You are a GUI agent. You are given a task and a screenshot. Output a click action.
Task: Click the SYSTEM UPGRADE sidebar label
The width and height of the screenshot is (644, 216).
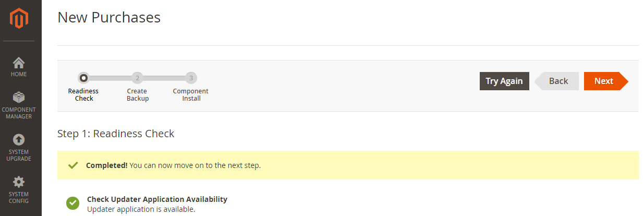tap(19, 155)
